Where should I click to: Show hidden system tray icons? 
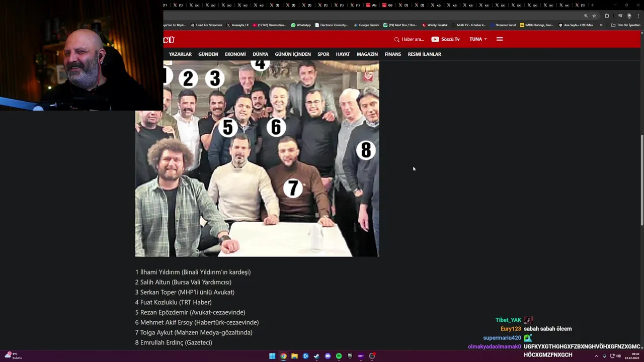coord(596,356)
